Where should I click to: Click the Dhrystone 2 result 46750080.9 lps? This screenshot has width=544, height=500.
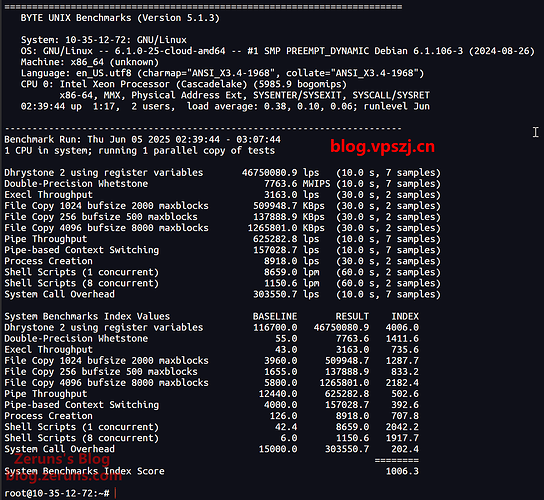280,172
